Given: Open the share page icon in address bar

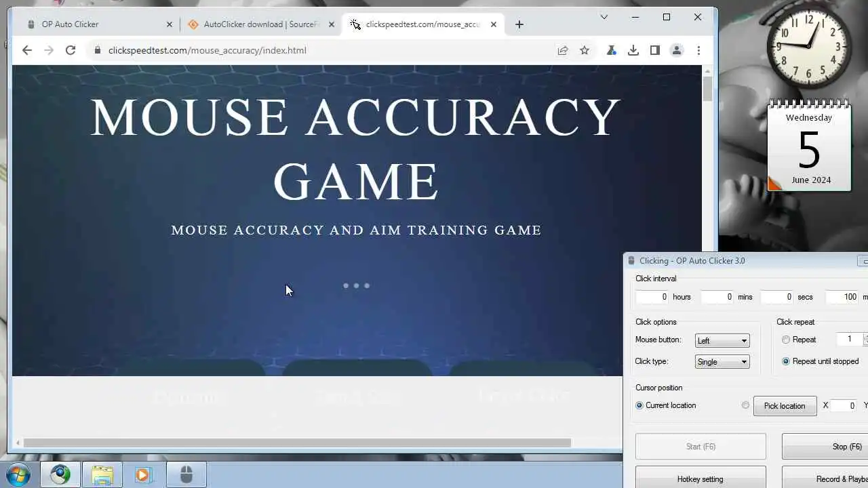Looking at the screenshot, I should (x=563, y=50).
